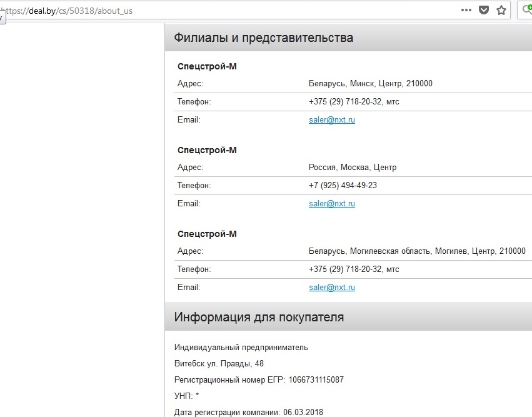Click the "Индивидуальный предприниматель" text

[x=241, y=348]
